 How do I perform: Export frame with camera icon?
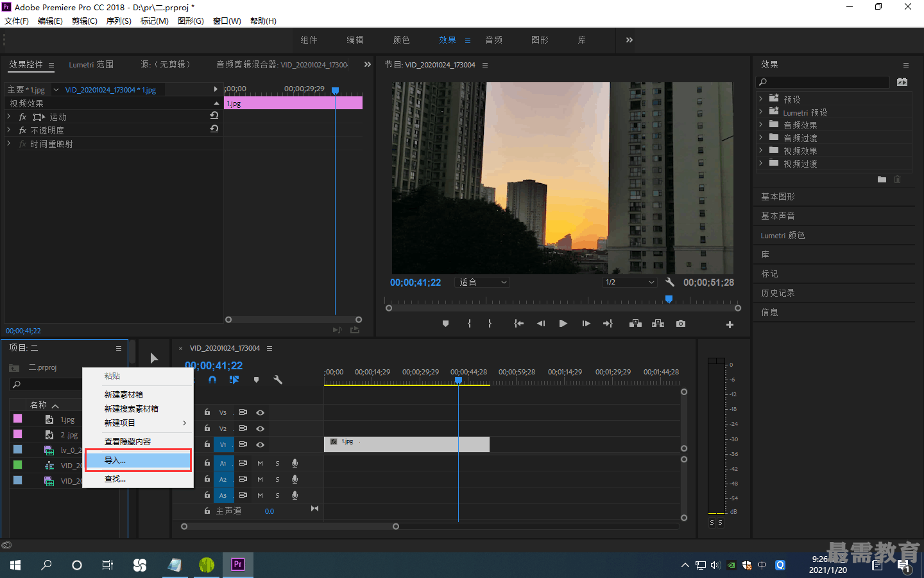pyautogui.click(x=681, y=324)
